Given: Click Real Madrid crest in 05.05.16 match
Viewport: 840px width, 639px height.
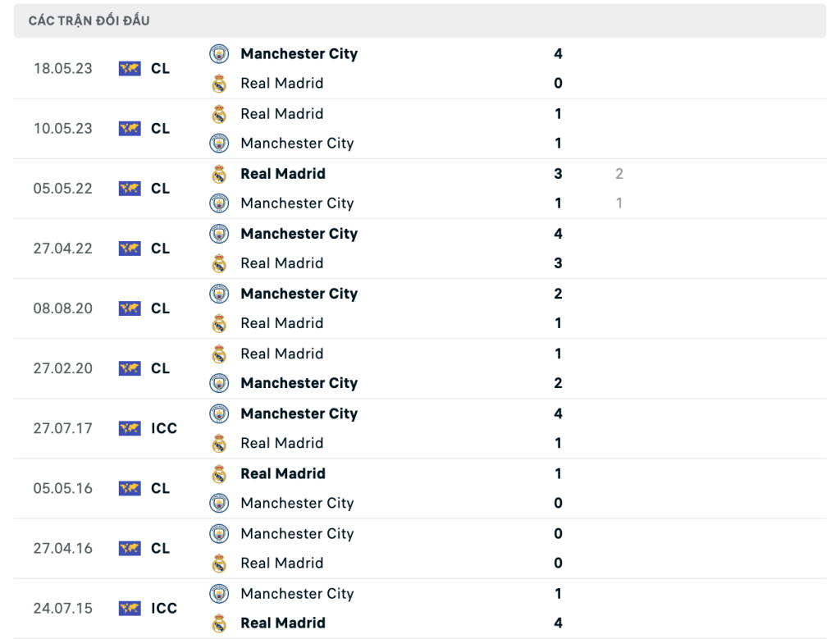Looking at the screenshot, I should pos(218,473).
